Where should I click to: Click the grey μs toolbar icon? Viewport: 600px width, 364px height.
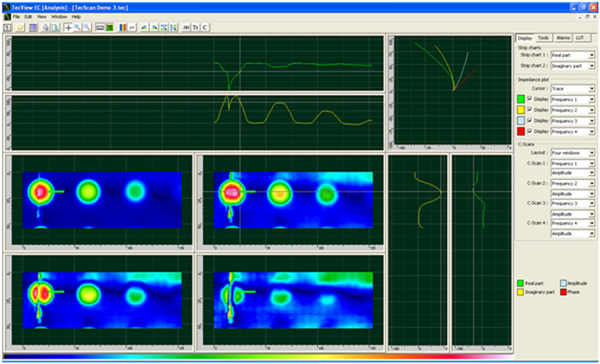[x=132, y=28]
